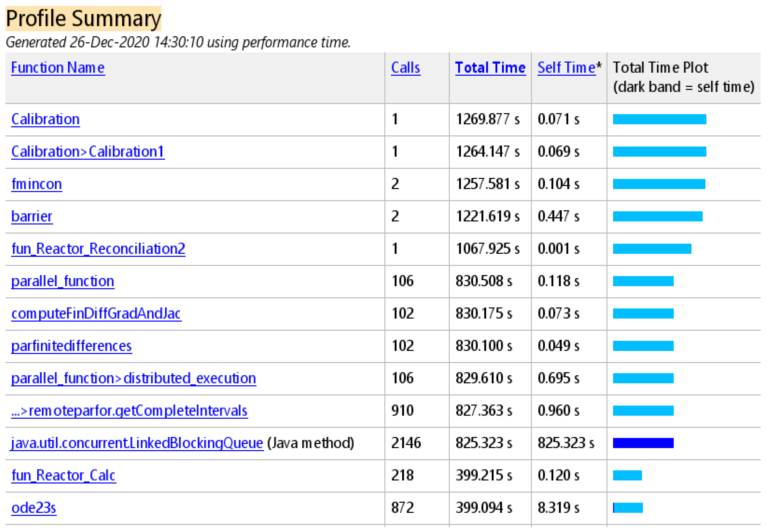Open computeFinDiffGradAndJac function details
Viewport: 768px width, 532px height.
tap(96, 313)
